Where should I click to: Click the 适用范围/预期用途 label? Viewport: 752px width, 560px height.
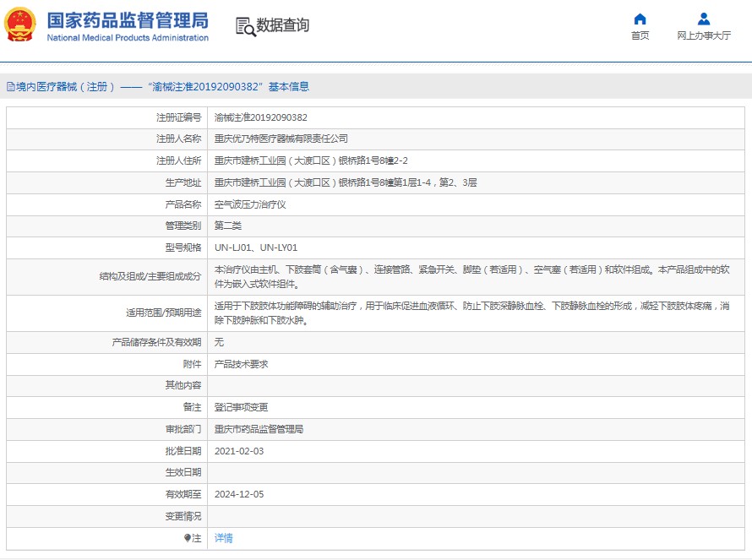[x=164, y=313]
